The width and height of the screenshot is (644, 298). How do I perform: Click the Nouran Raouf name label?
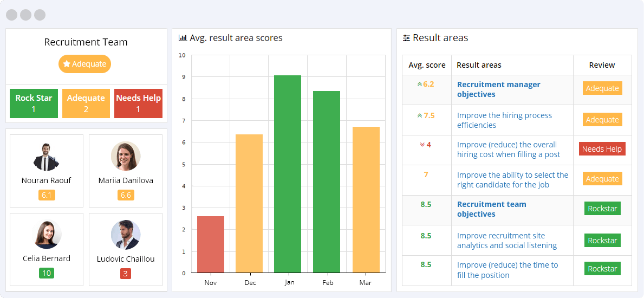(47, 180)
